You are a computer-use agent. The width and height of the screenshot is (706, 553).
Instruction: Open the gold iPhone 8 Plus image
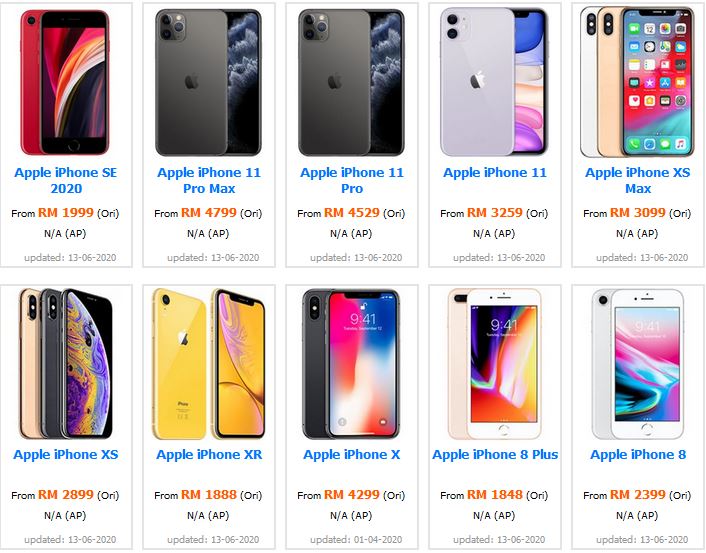coord(494,364)
